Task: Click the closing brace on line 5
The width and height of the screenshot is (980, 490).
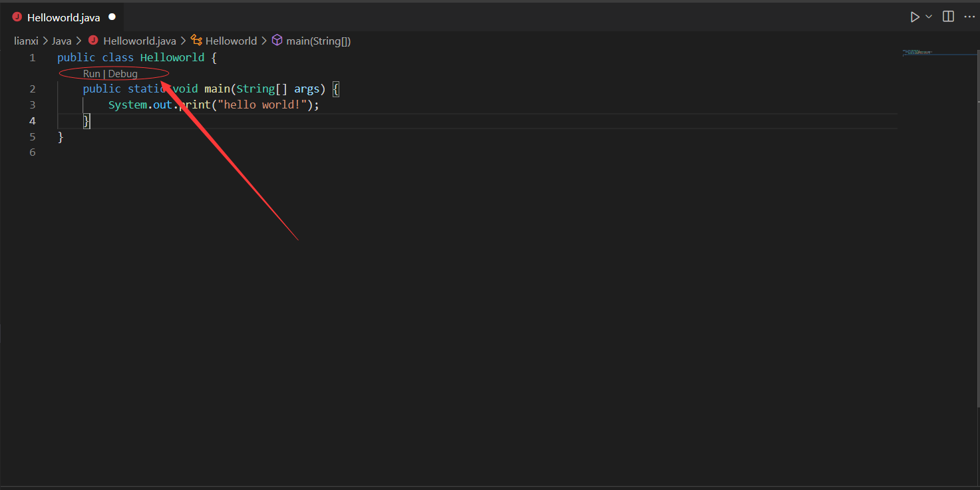Action: pyautogui.click(x=59, y=136)
